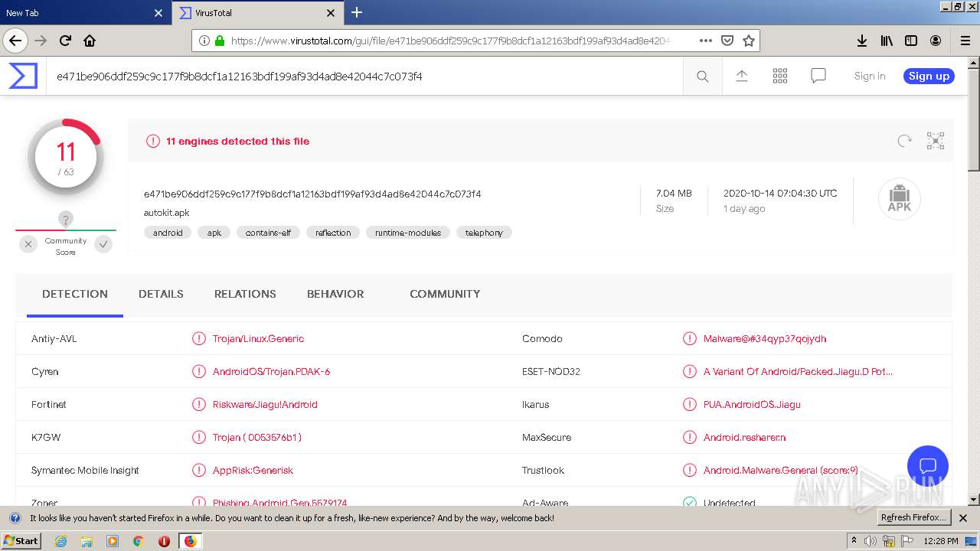Open a new tab with plus icon

tap(357, 12)
